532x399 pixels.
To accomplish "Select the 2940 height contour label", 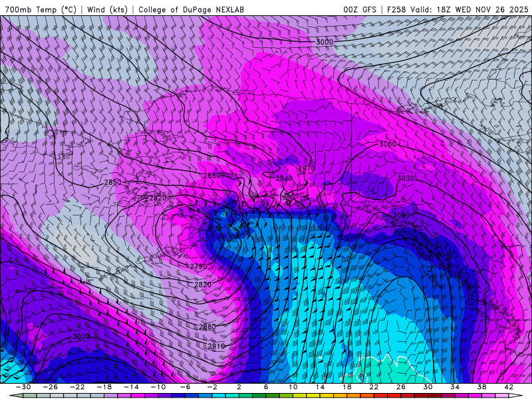I will [284, 178].
